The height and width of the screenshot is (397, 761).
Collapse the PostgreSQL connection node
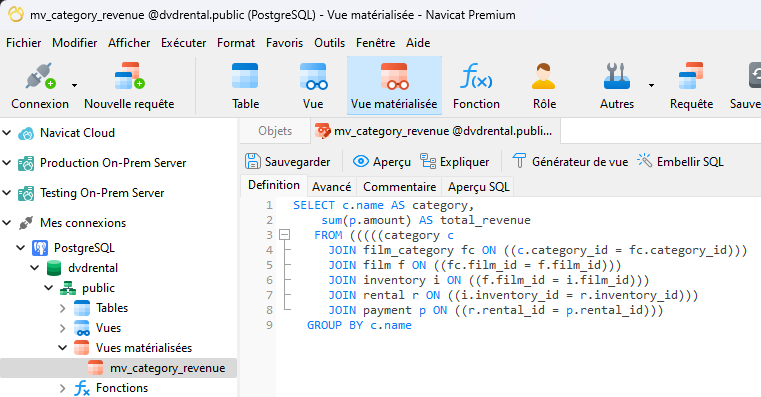(x=21, y=248)
